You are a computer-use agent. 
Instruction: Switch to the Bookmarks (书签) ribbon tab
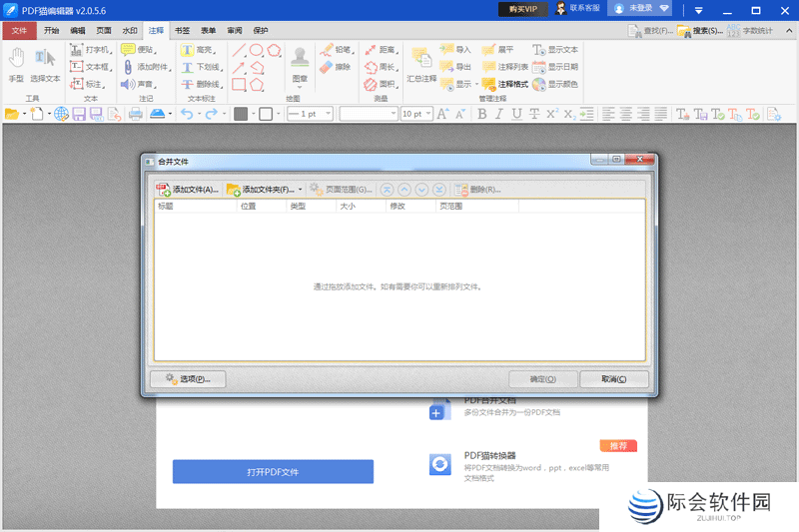click(182, 31)
